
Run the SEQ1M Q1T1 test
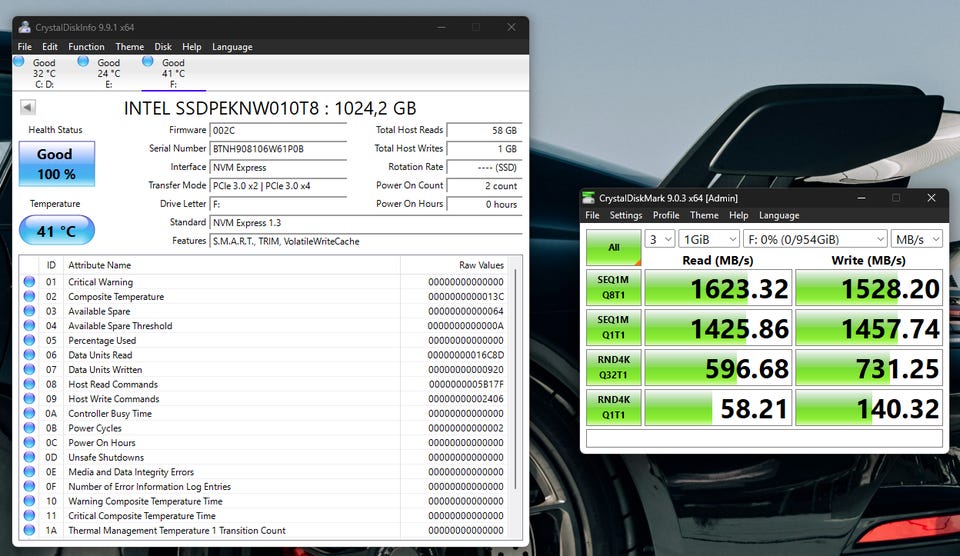tap(613, 327)
